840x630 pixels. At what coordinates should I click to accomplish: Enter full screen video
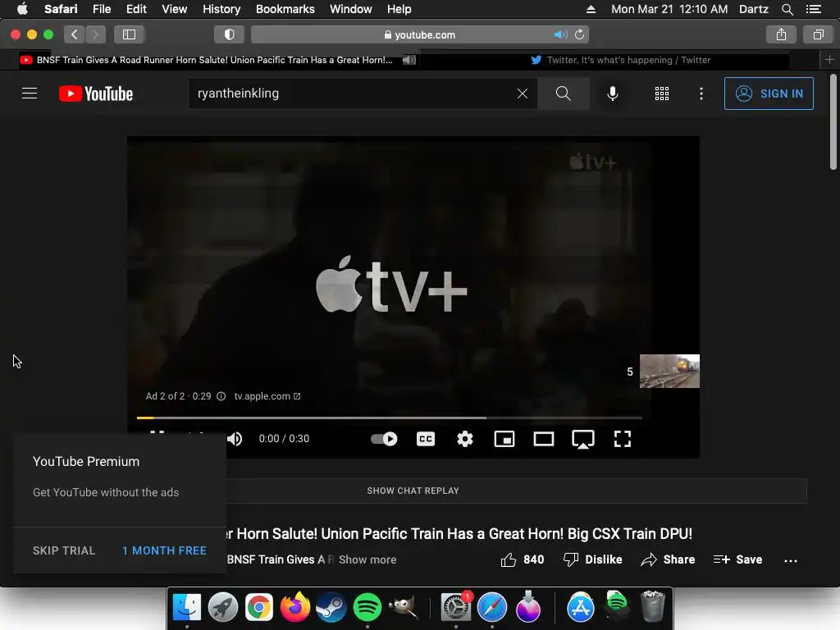[x=623, y=440]
